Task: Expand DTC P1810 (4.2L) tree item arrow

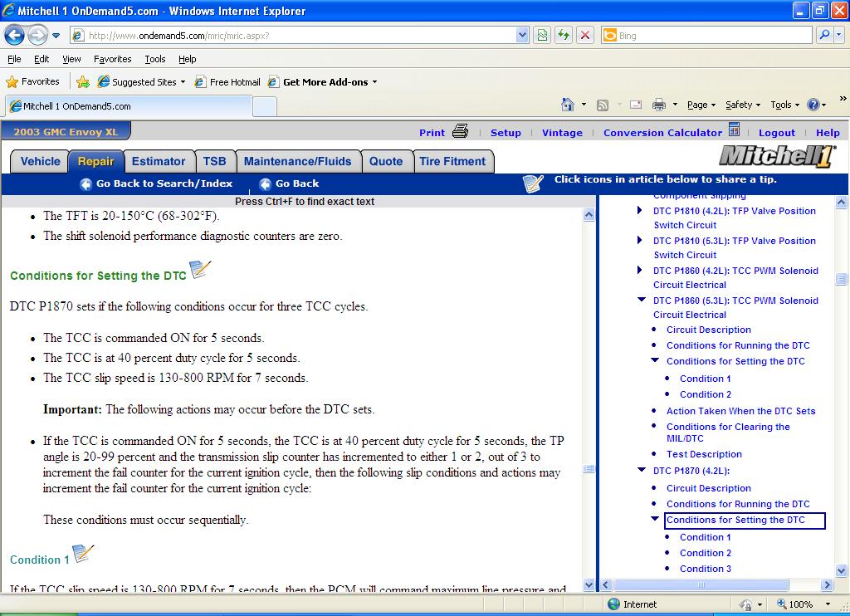Action: click(x=640, y=210)
